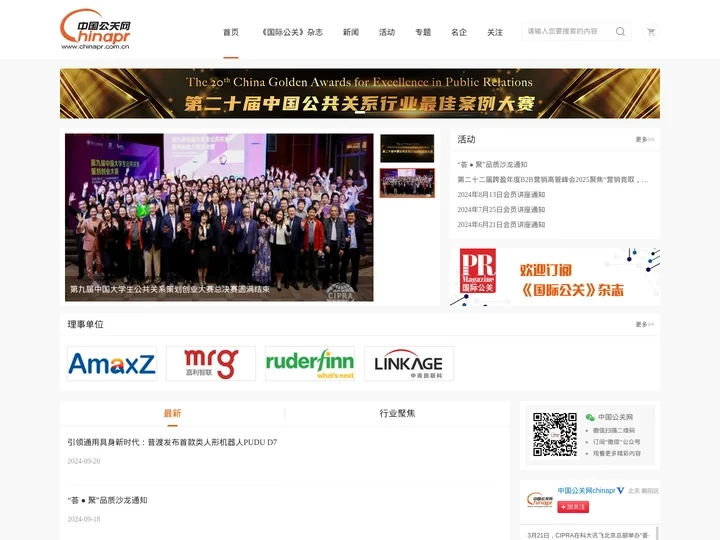Click the ruderfinn logo
Image resolution: width=720 pixels, height=540 pixels.
(310, 364)
